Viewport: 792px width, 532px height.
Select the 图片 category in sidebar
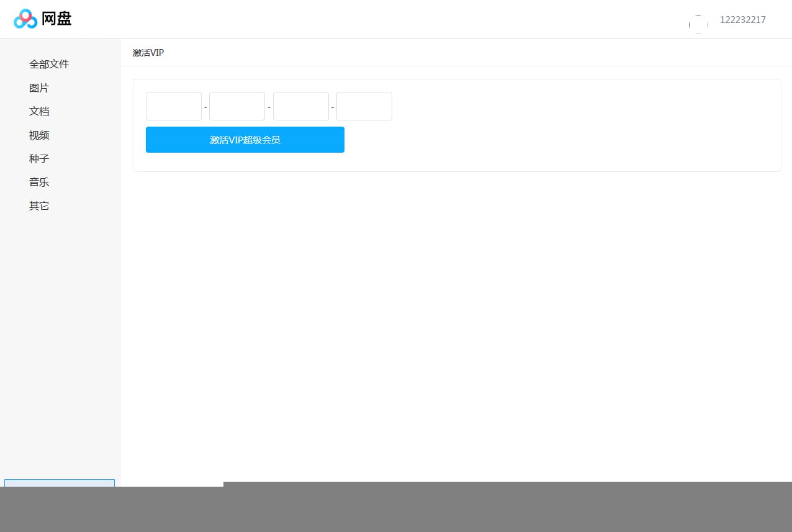point(39,88)
